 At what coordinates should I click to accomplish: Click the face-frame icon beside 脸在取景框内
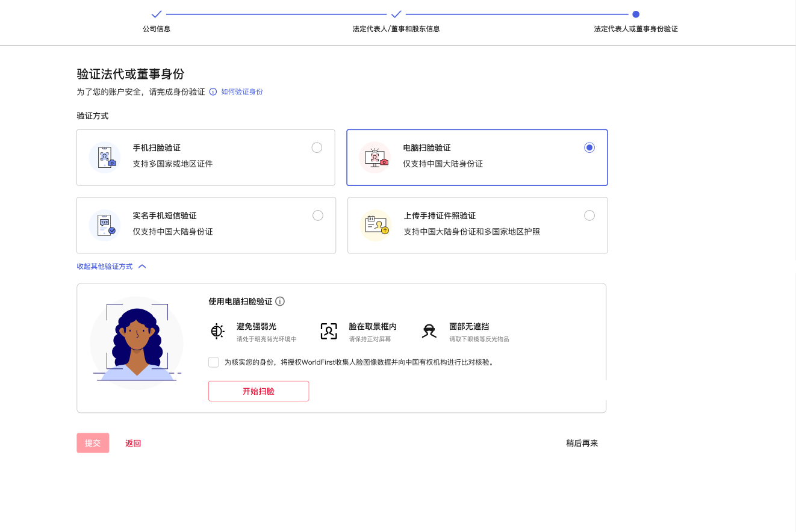[x=329, y=330]
